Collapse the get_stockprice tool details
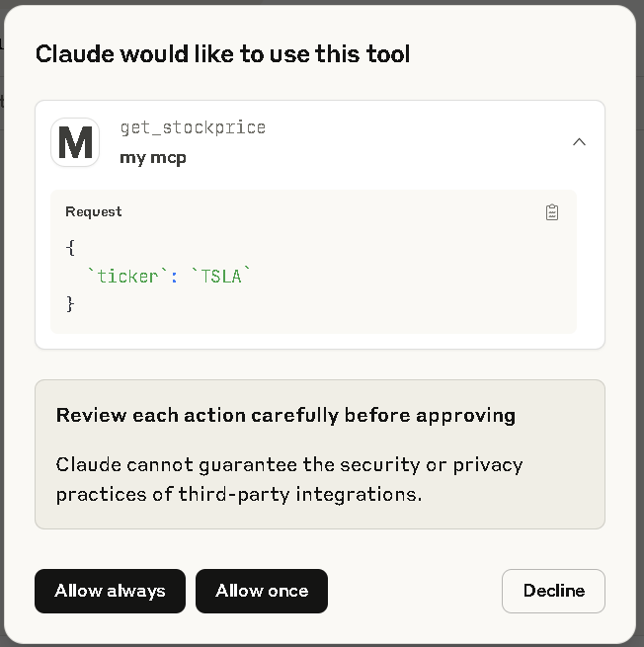This screenshot has width=644, height=647. [x=580, y=142]
